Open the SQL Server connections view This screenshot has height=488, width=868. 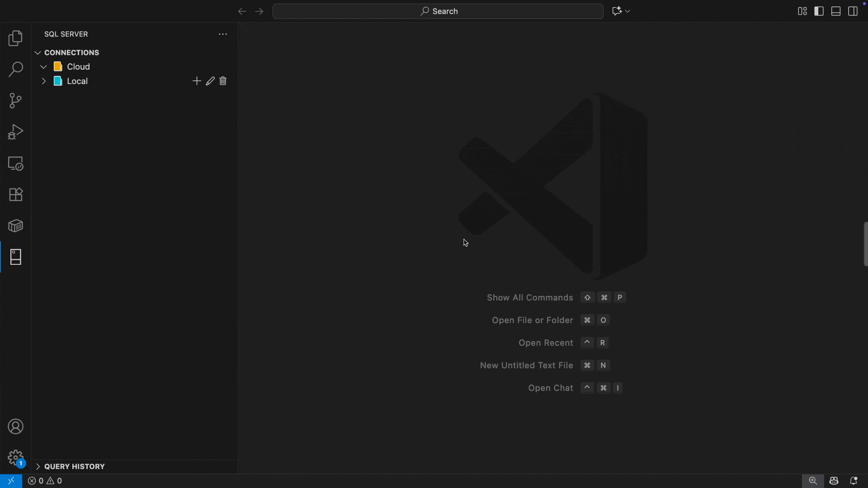tap(15, 257)
